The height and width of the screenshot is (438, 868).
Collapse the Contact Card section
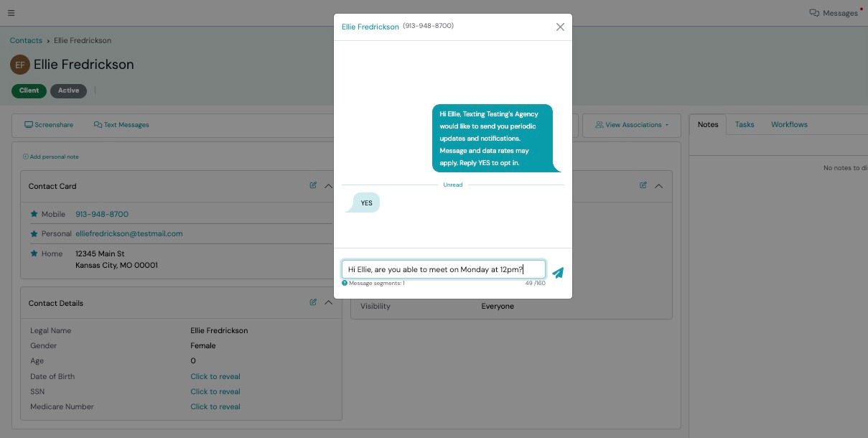(x=328, y=186)
